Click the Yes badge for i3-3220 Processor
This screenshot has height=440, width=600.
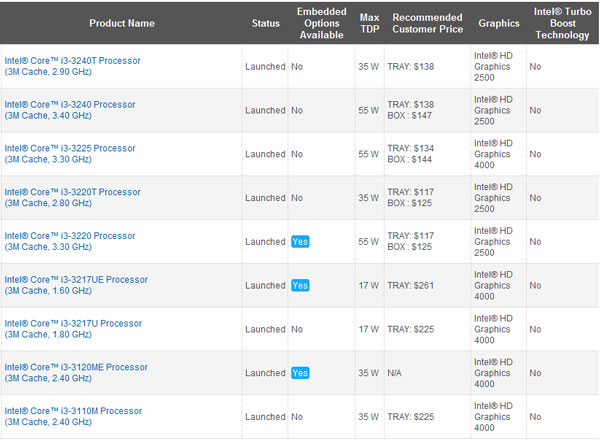pos(300,242)
